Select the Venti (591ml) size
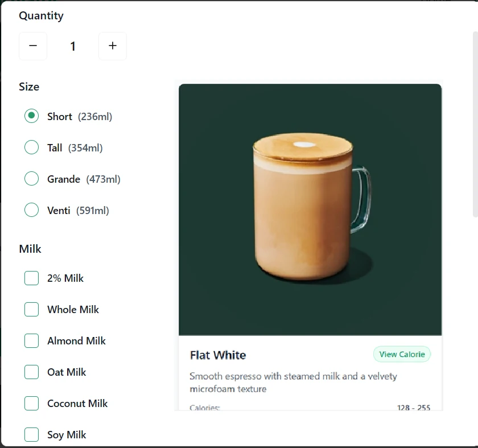478x448 pixels. tap(32, 210)
